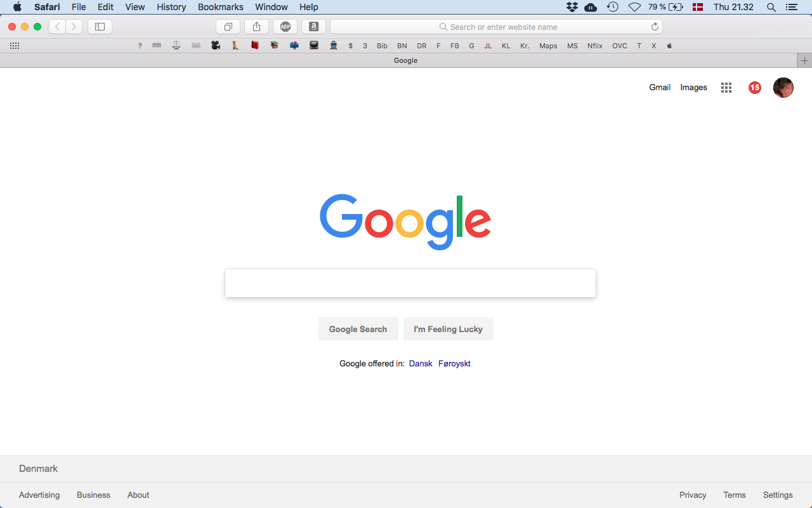Open the Top Sites grid in bookmarks bar
This screenshot has width=812, height=508.
point(15,46)
